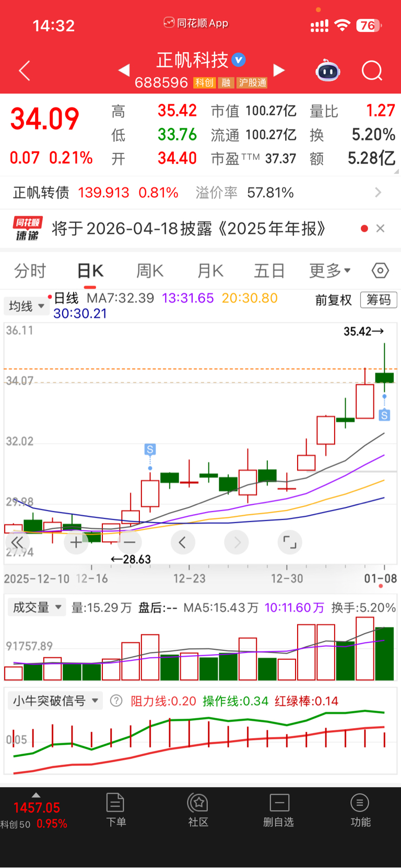Switch to previous stock with left triangle
The height and width of the screenshot is (868, 401).
(x=124, y=70)
